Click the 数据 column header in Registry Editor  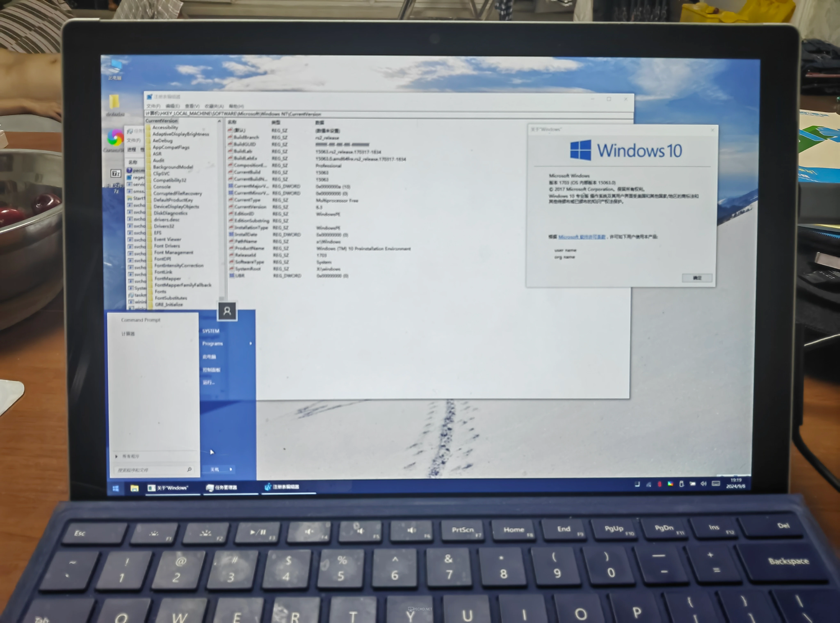tap(320, 122)
